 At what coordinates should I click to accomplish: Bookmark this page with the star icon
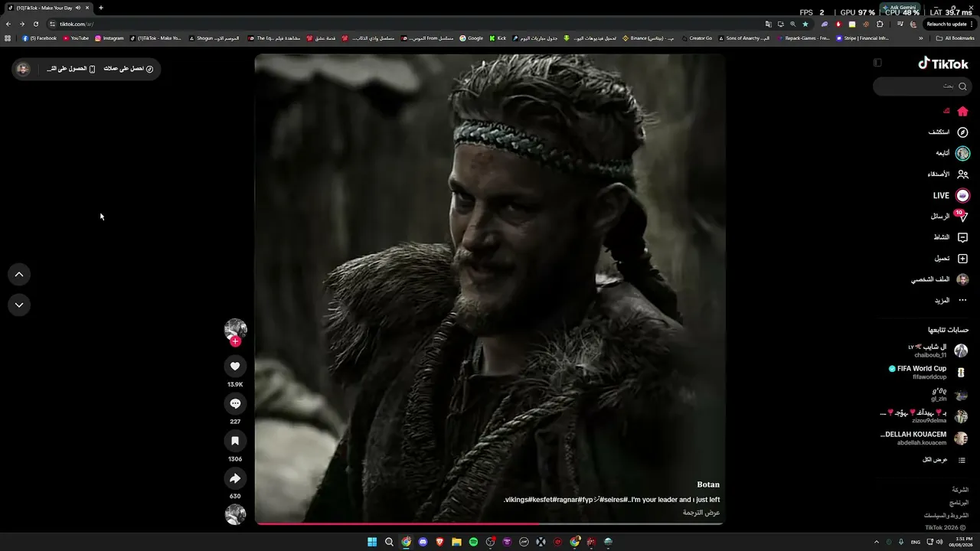click(x=805, y=24)
